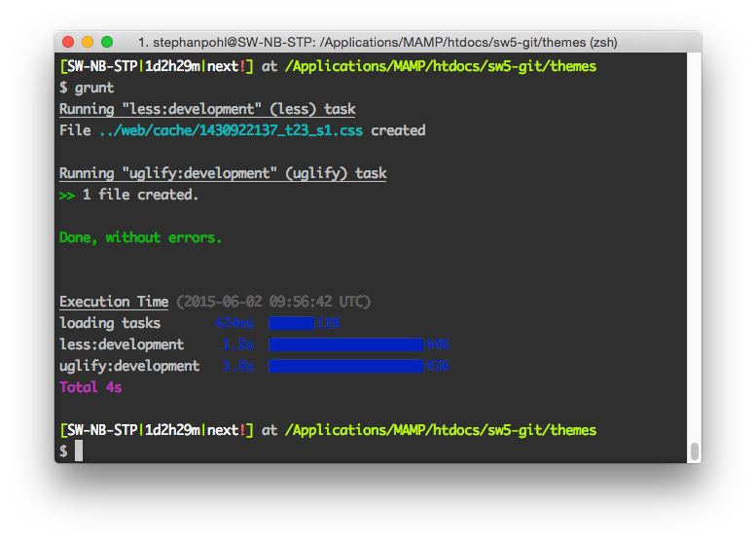This screenshot has width=756, height=541.
Task: Click the '1 file created.' output line
Action: 140,195
